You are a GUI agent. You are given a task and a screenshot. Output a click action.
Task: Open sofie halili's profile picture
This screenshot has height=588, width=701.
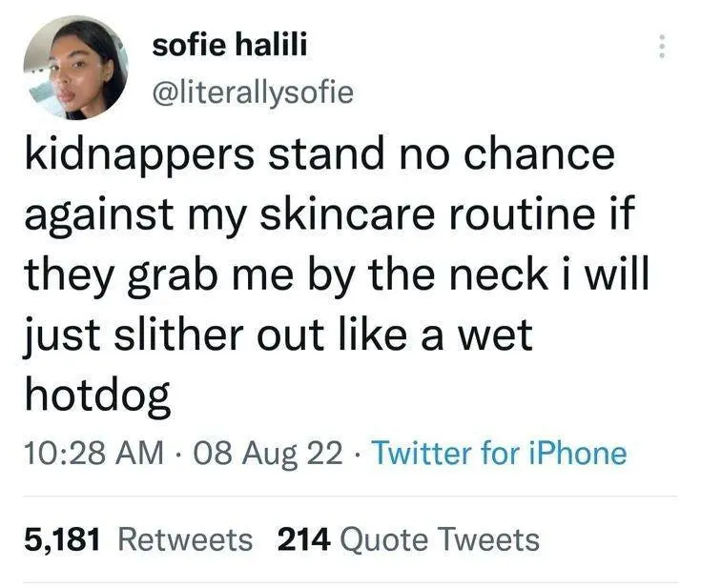[75, 69]
